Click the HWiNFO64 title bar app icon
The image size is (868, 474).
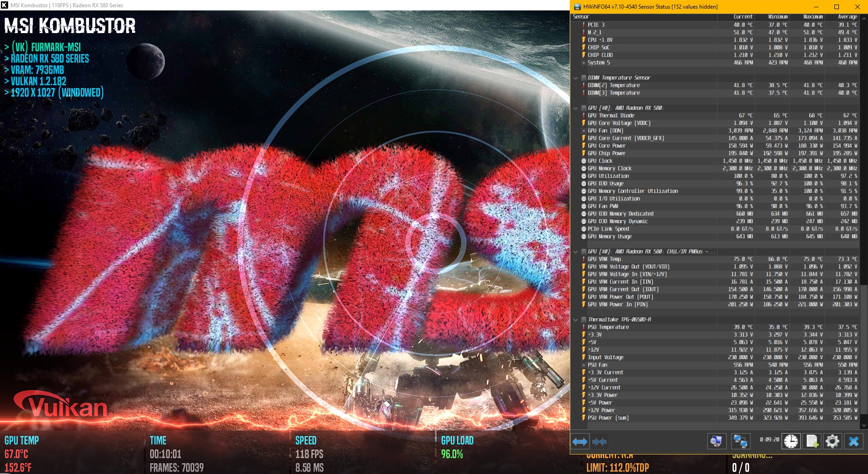pos(577,7)
